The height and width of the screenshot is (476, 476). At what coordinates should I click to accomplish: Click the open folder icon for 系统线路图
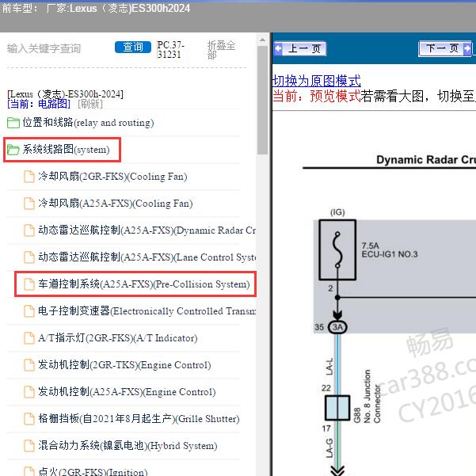pos(13,150)
